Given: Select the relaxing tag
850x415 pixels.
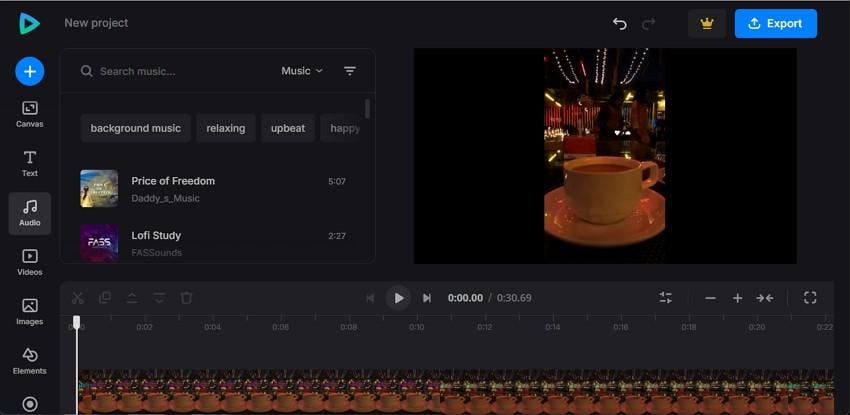Looking at the screenshot, I should click(226, 128).
